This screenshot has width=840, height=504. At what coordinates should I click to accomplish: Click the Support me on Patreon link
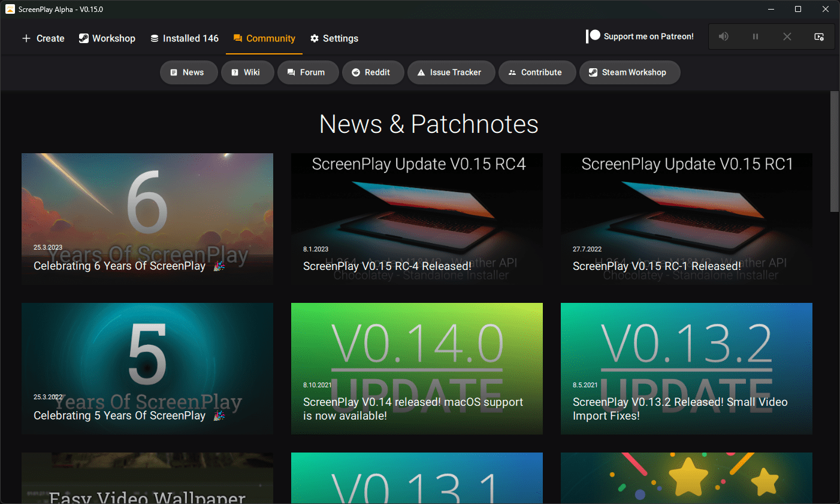click(640, 36)
